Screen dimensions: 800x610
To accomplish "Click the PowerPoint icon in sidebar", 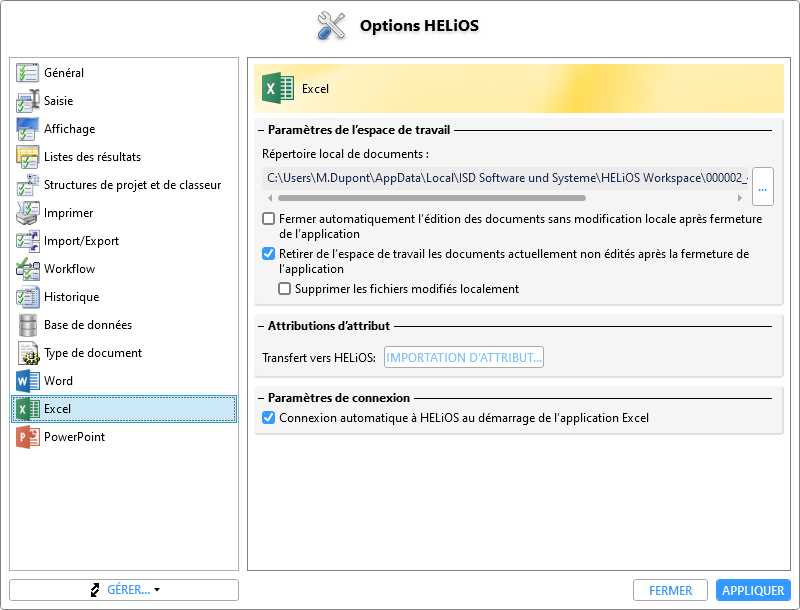I will (x=27, y=437).
